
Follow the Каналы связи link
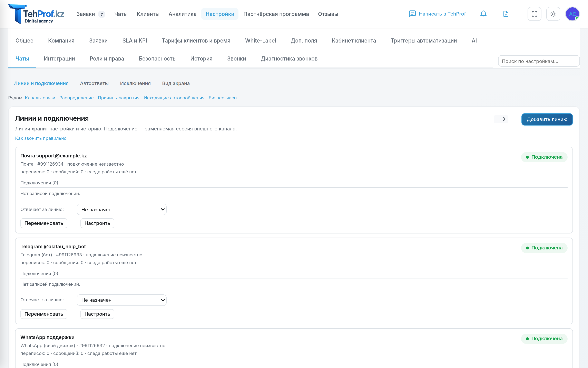pos(40,98)
